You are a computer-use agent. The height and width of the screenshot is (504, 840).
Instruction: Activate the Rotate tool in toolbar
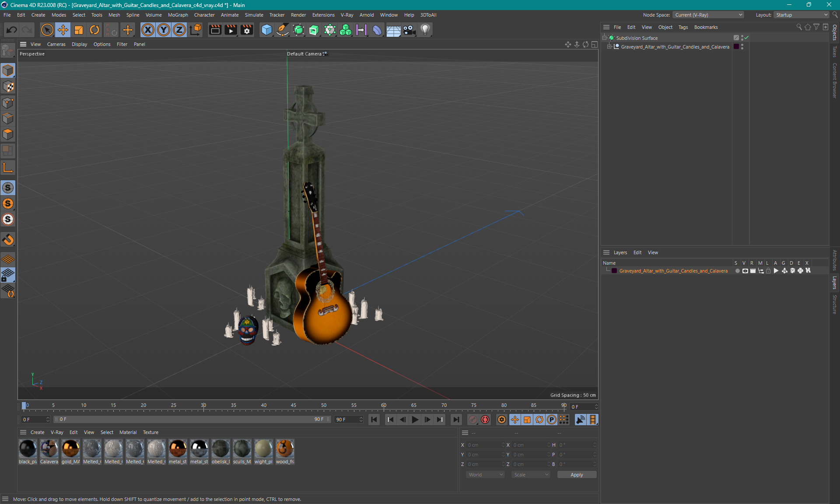(x=94, y=30)
